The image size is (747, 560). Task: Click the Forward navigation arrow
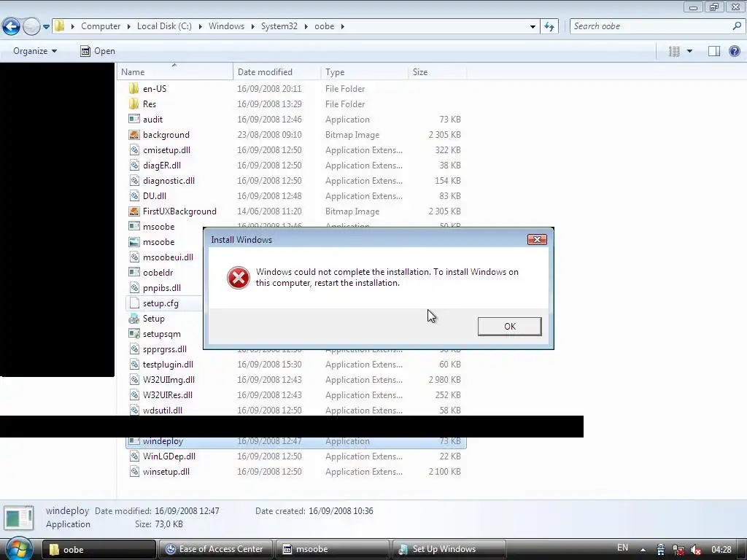tap(31, 26)
